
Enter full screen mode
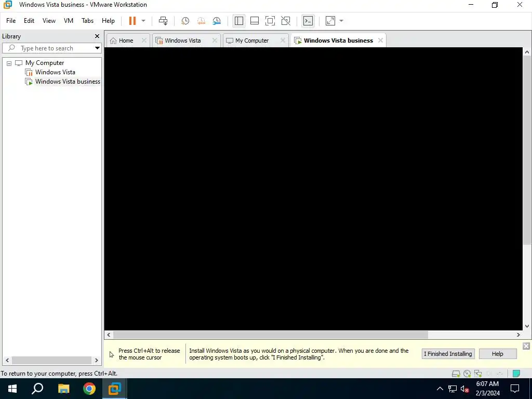(270, 21)
